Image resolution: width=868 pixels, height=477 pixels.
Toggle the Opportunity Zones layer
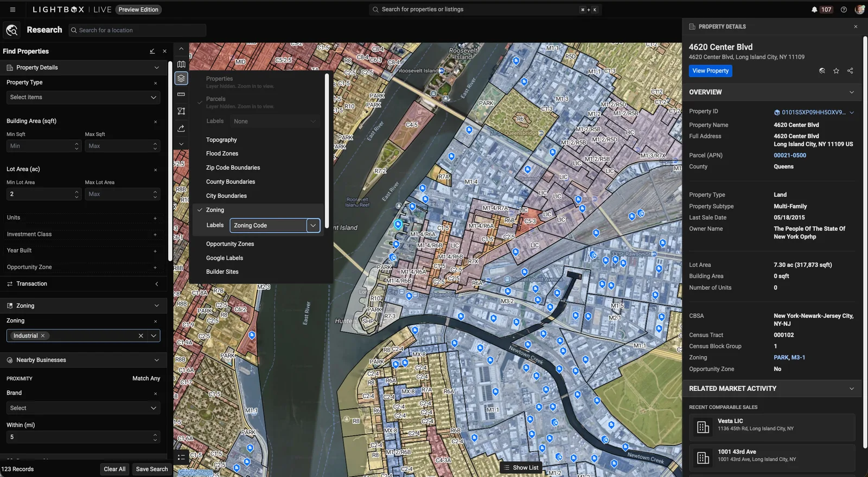[x=230, y=244]
